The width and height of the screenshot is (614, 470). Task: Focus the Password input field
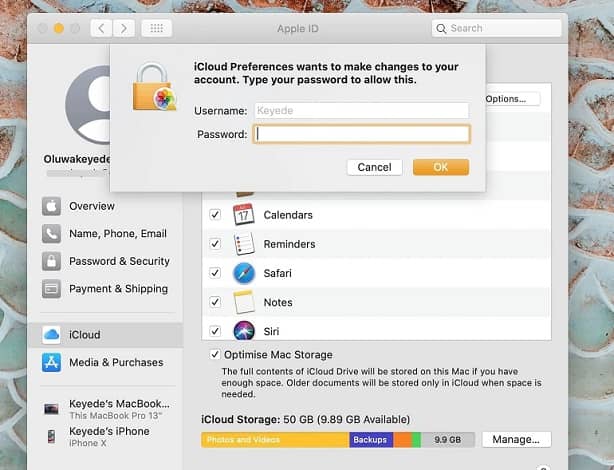click(361, 134)
